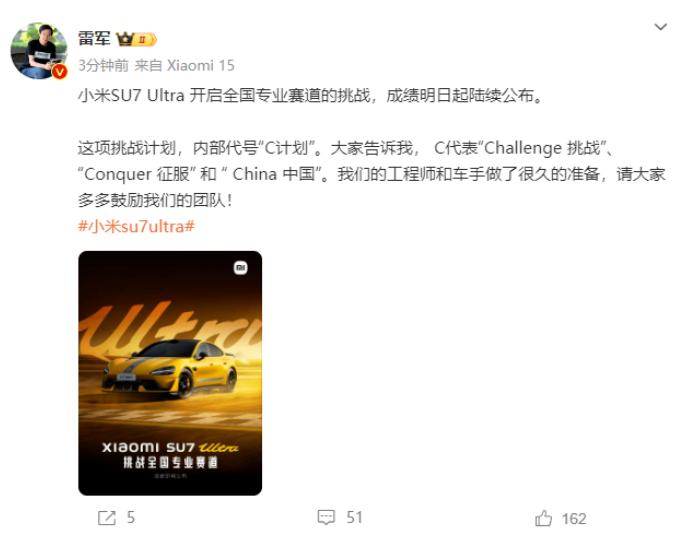Click the Xiaomi SU7 Ultra poster caption
Screen dimensions: 673x546
(x=170, y=455)
